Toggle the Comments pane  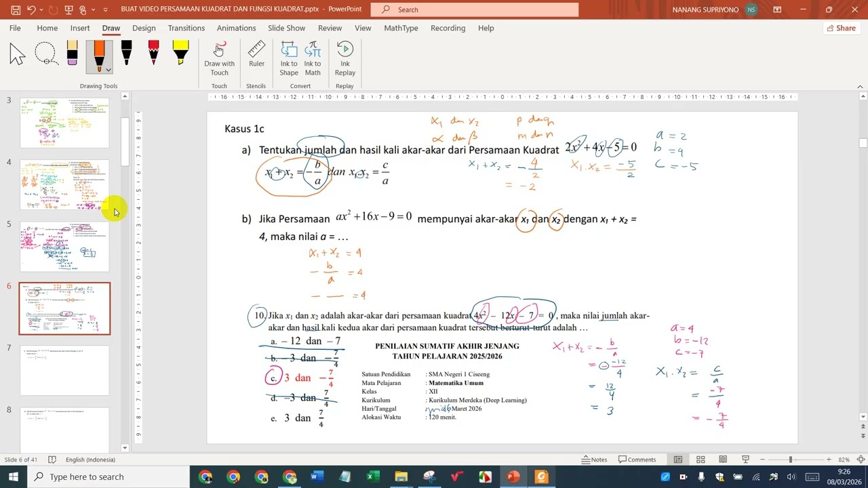pos(636,460)
